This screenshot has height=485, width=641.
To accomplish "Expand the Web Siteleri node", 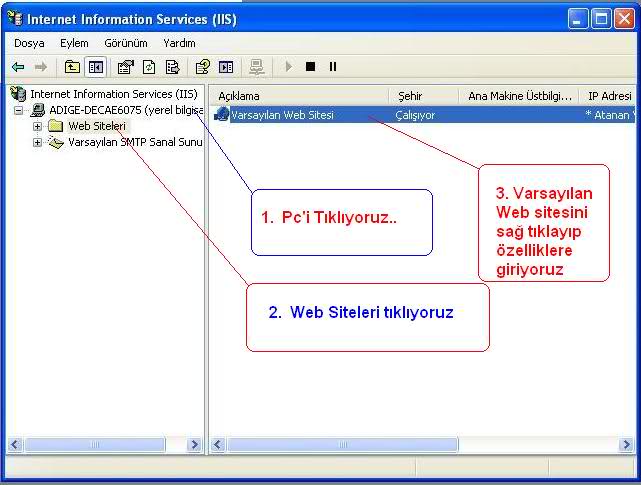I will pyautogui.click(x=37, y=126).
